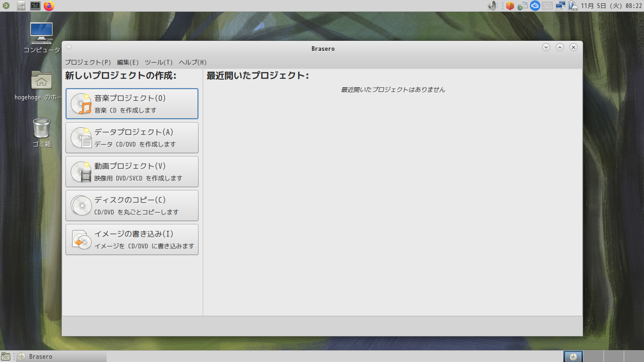
Task: Open the calendar from the date clock
Action: coord(611,6)
